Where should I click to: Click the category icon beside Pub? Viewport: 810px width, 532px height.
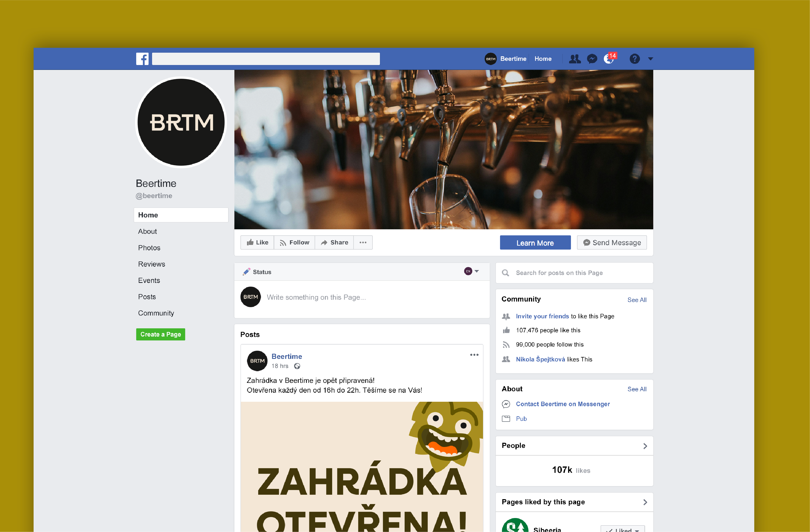click(x=506, y=419)
